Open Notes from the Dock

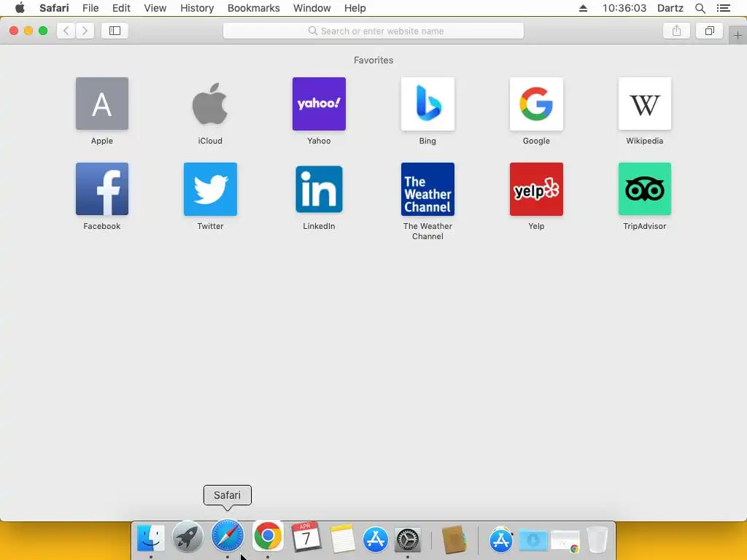[342, 539]
